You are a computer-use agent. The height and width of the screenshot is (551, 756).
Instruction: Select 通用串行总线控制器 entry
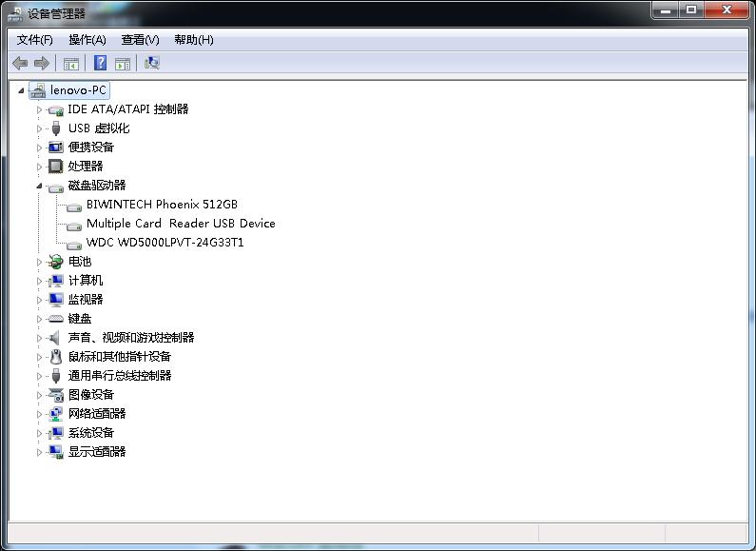click(120, 376)
